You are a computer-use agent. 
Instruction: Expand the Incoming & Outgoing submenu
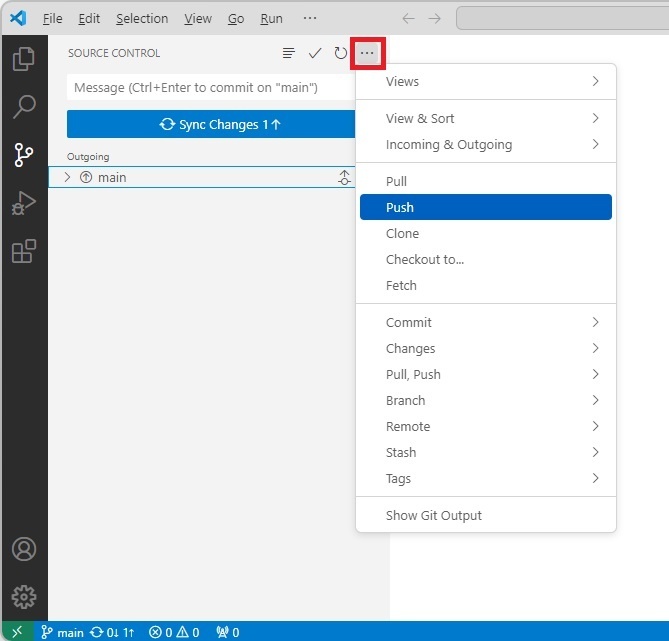[486, 144]
